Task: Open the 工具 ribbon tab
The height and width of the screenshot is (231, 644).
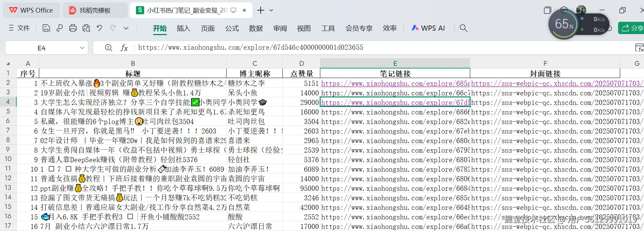Action: click(x=328, y=28)
